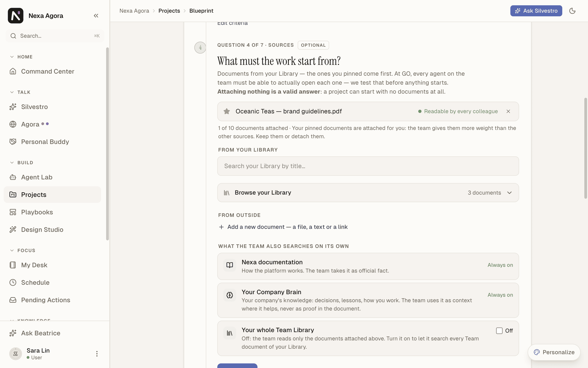Open user menu three-dots icon
The height and width of the screenshot is (368, 588).
click(x=97, y=354)
